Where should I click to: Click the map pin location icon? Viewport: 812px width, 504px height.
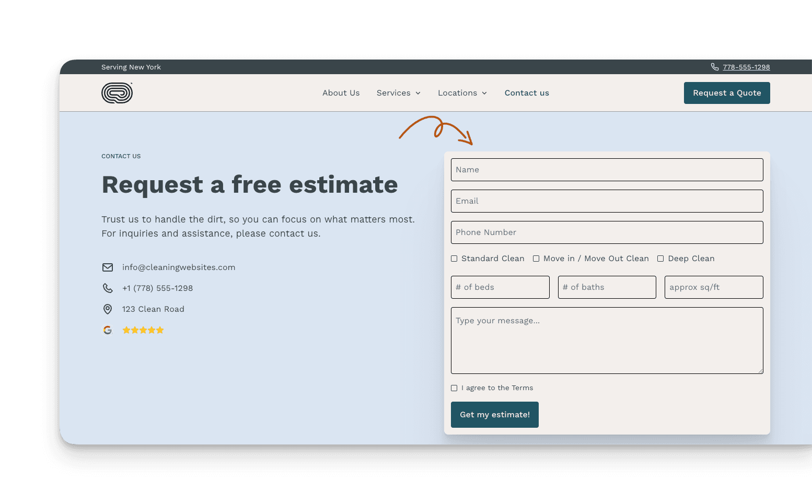[108, 309]
